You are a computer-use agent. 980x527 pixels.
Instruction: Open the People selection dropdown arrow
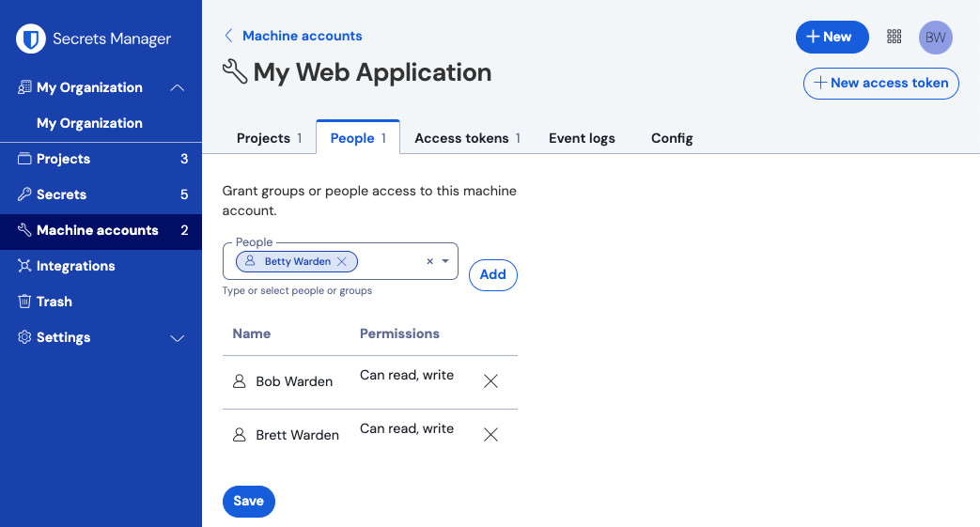(445, 262)
